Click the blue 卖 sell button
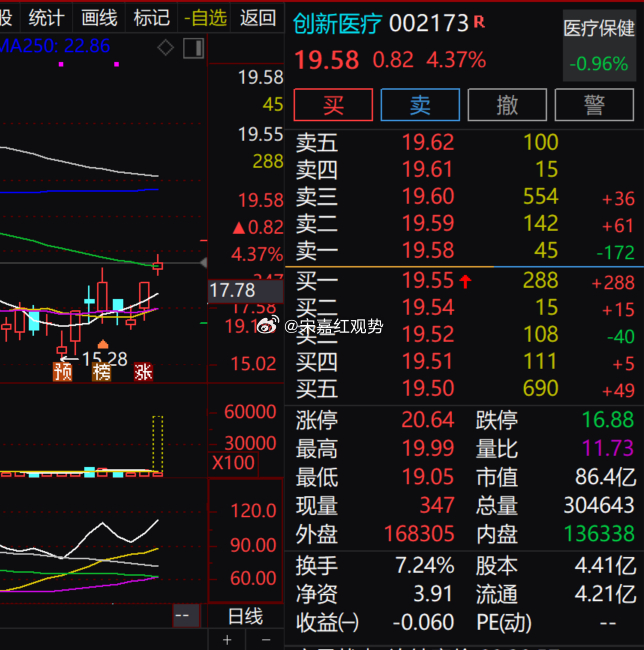The width and height of the screenshot is (644, 650). pos(420,105)
